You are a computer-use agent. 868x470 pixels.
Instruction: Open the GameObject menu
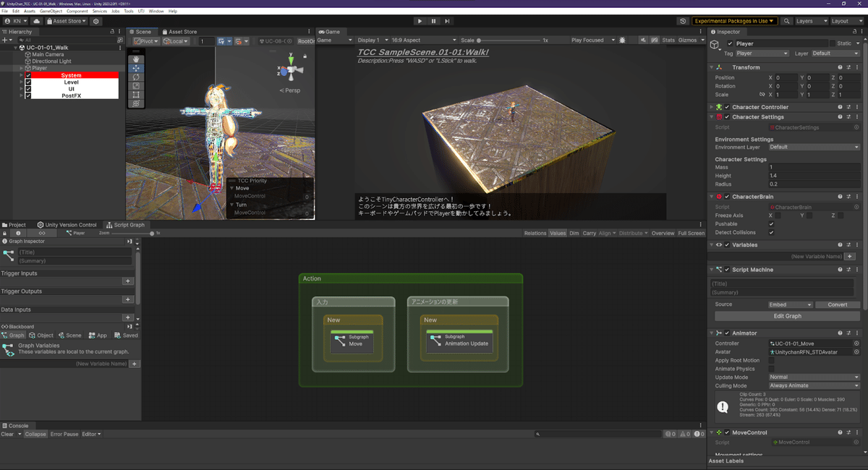tap(51, 12)
